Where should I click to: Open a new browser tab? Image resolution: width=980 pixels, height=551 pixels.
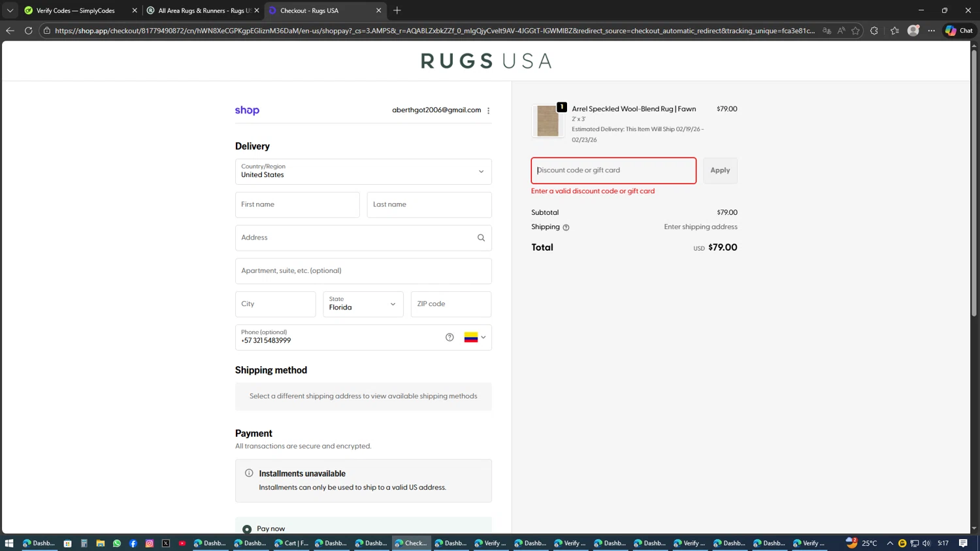coord(397,10)
